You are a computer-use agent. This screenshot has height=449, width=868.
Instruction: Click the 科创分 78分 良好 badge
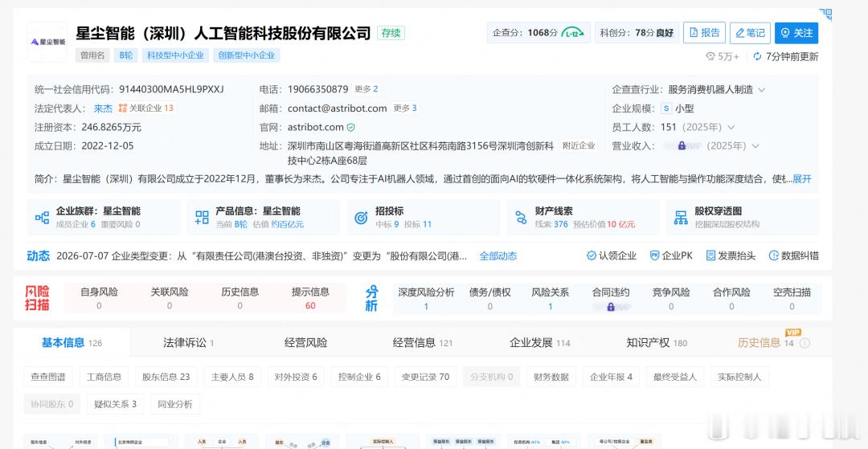637,33
